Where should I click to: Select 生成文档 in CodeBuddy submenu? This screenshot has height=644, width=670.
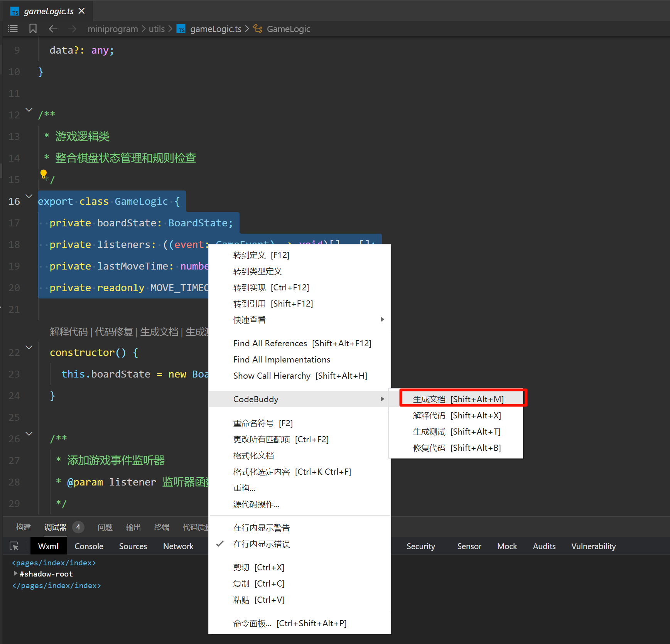click(x=458, y=399)
